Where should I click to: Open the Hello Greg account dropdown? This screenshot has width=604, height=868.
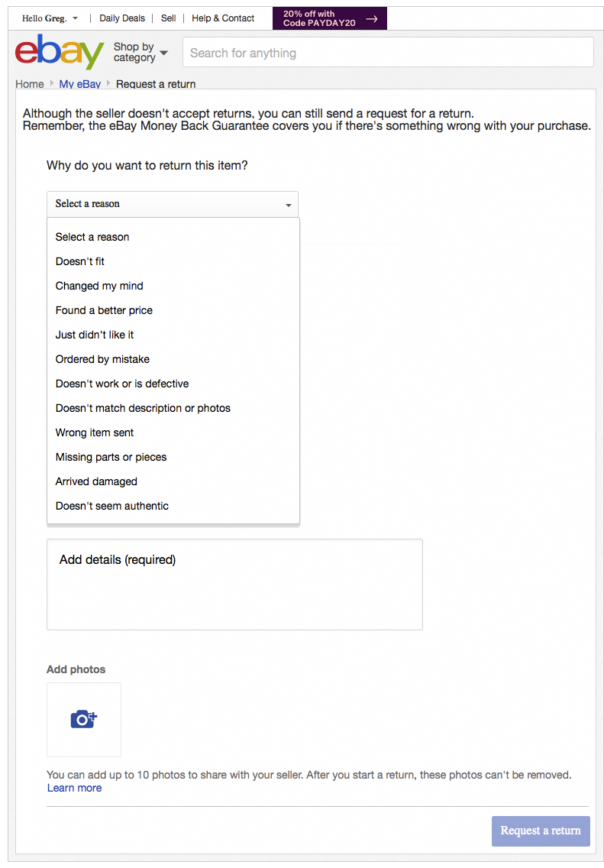(x=50, y=18)
